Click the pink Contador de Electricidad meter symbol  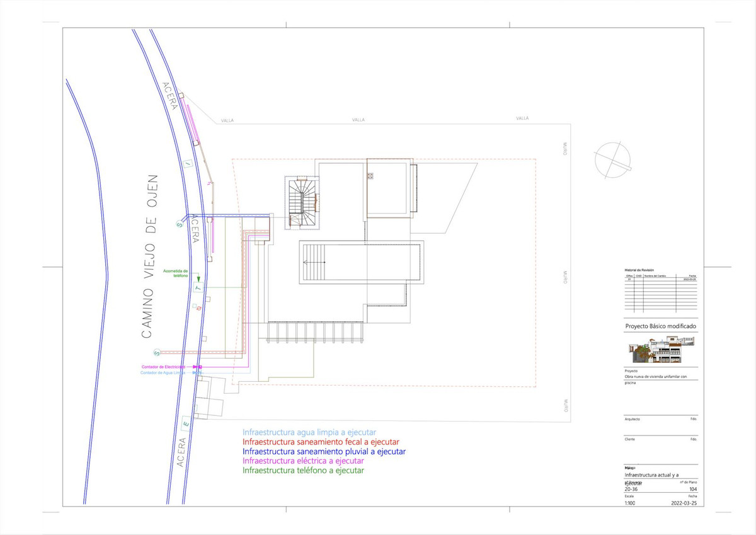coord(197,367)
